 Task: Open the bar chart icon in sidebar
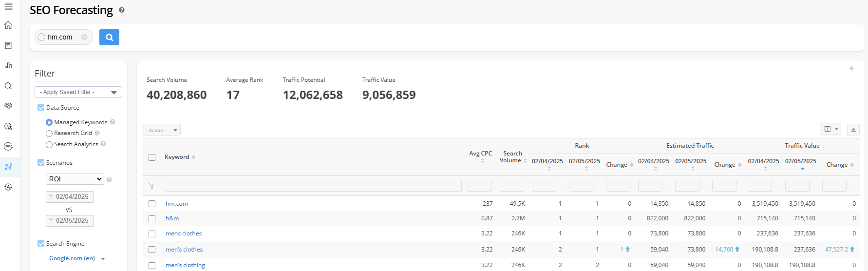[8, 66]
